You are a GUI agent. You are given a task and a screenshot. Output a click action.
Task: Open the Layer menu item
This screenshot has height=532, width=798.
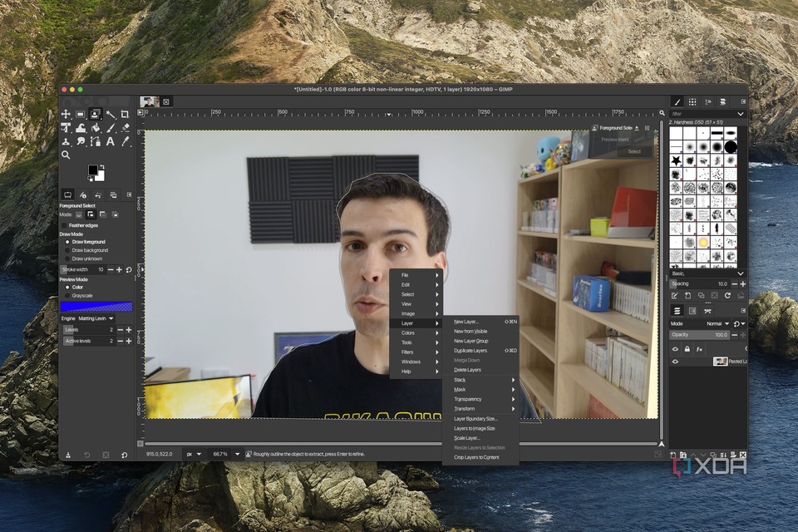[x=416, y=323]
